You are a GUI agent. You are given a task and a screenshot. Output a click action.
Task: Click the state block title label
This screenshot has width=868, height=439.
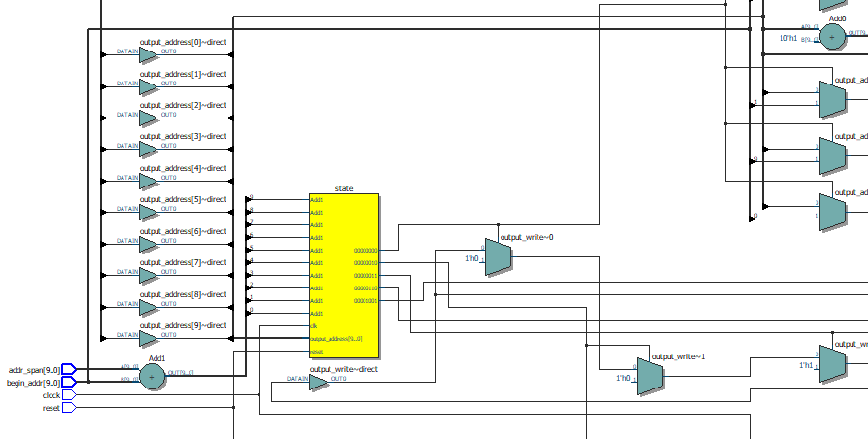[344, 188]
